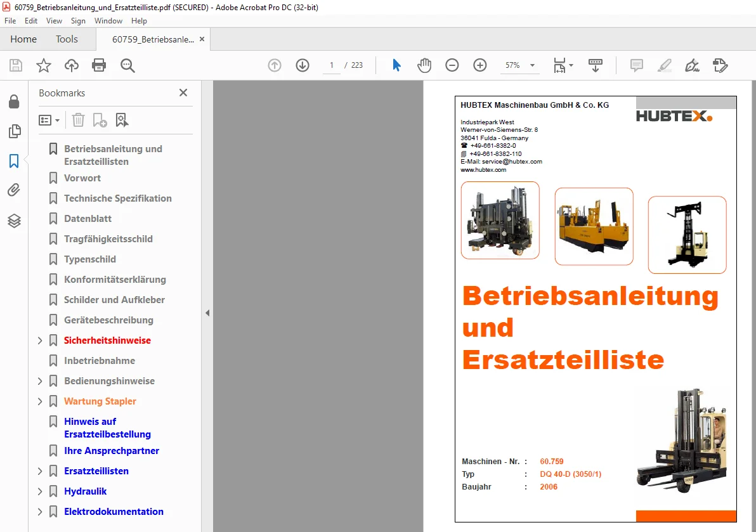Open the Konformitätserklärung bookmark
The height and width of the screenshot is (532, 756).
[x=115, y=280]
